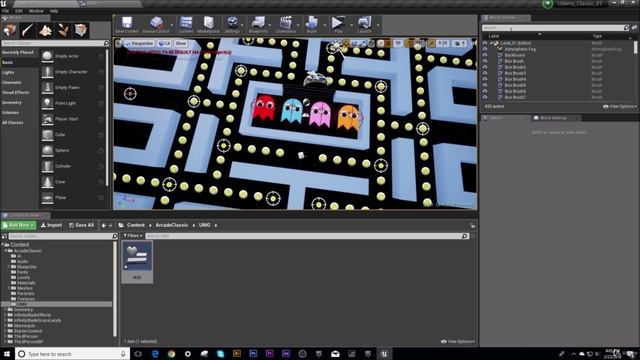Toggle visibility of Box Brush2 actor
The image size is (640, 360).
[485, 67]
